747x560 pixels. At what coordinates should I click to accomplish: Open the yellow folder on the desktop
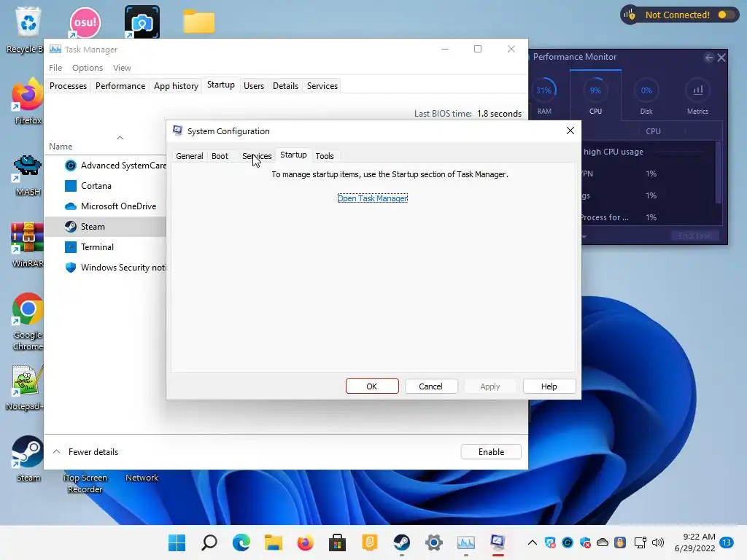pyautogui.click(x=199, y=21)
